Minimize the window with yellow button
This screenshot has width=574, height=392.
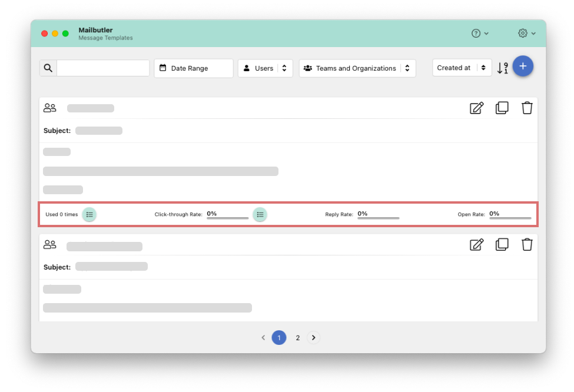[x=55, y=34]
